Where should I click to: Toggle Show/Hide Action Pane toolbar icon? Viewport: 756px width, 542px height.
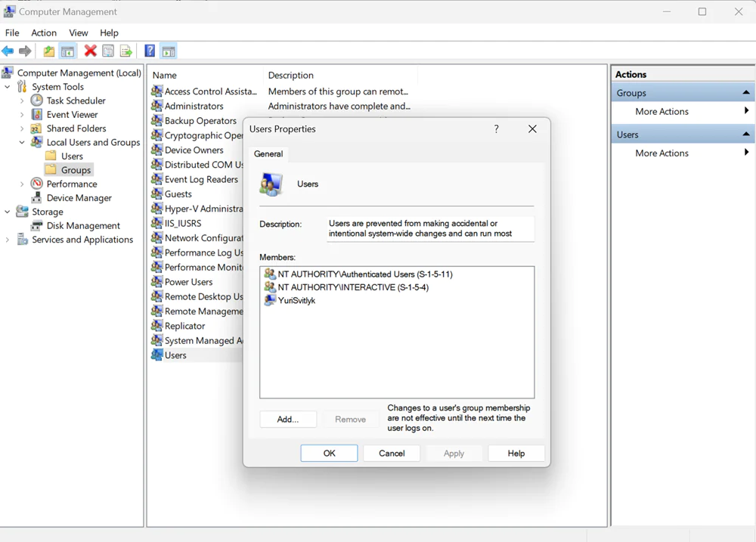click(x=169, y=51)
